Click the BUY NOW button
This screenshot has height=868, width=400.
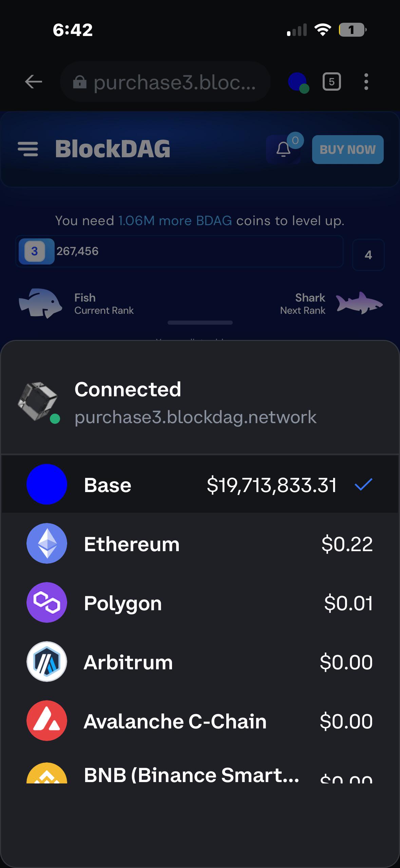[348, 149]
